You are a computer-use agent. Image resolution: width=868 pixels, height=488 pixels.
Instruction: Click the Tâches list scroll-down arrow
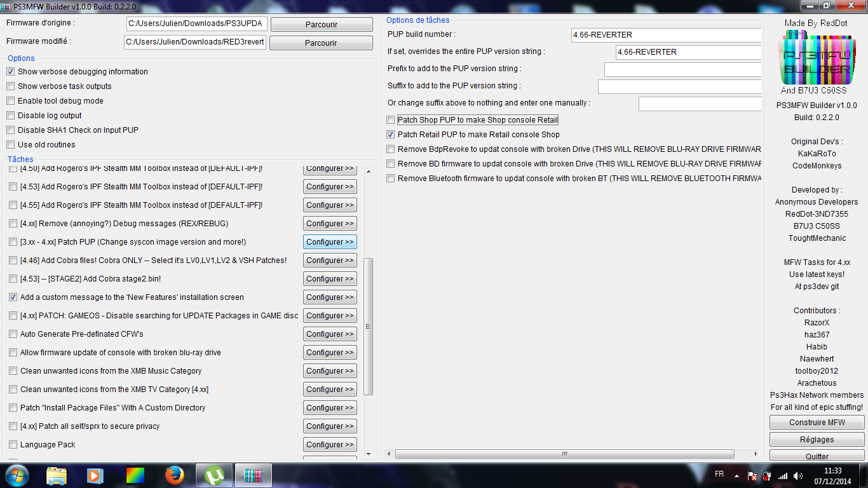point(368,454)
